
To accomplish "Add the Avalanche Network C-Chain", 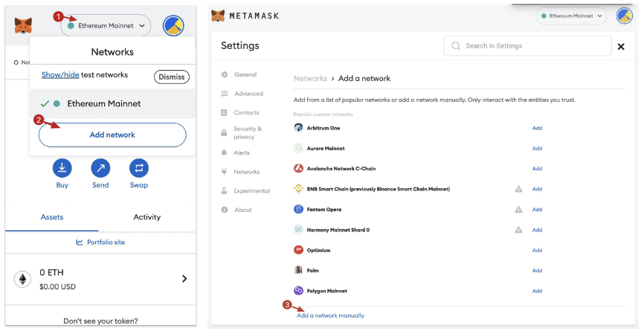I will click(537, 168).
